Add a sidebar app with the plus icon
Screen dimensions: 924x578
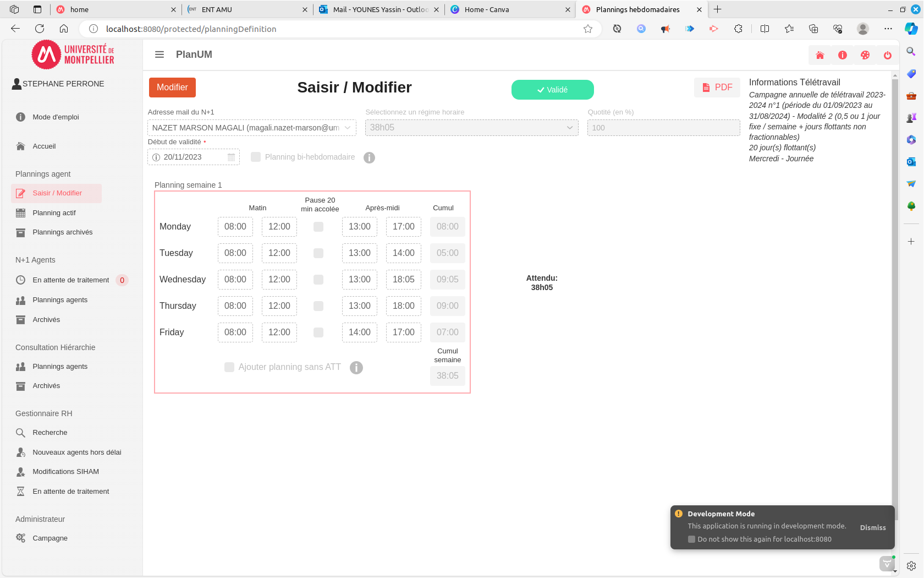pos(911,242)
